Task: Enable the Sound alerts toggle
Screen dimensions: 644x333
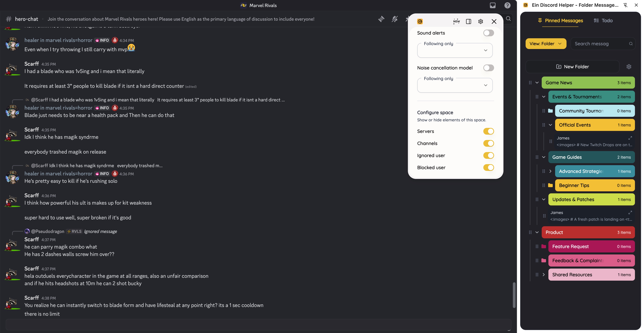Action: click(488, 33)
